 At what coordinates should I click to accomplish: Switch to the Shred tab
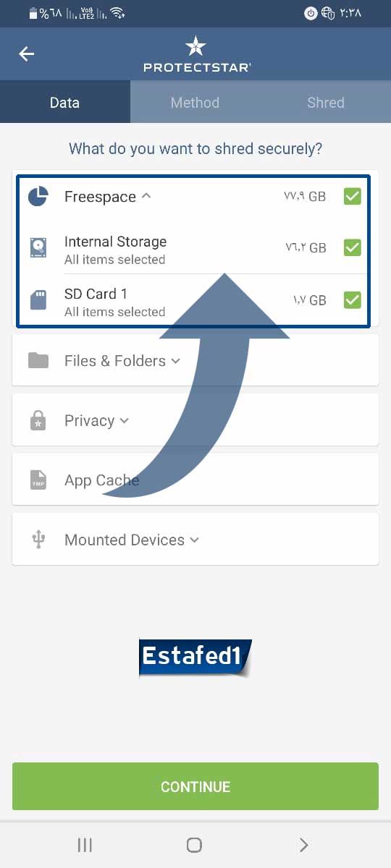tap(326, 103)
